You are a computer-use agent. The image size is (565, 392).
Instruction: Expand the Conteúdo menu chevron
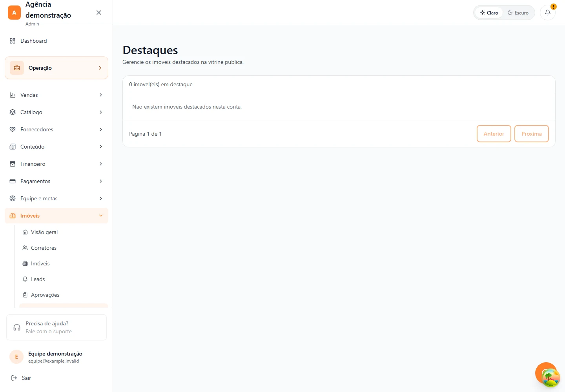(x=101, y=147)
